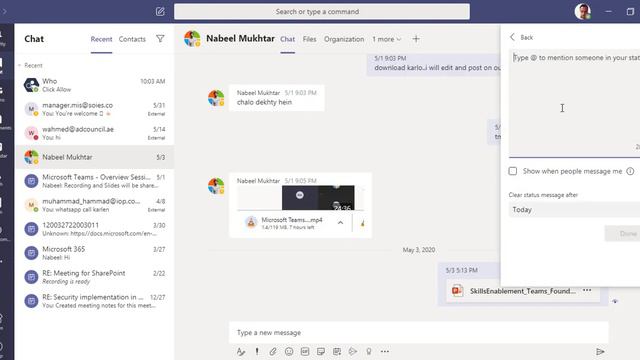The image size is (640, 360).
Task: Attach a file with the paperclip icon
Action: (273, 351)
